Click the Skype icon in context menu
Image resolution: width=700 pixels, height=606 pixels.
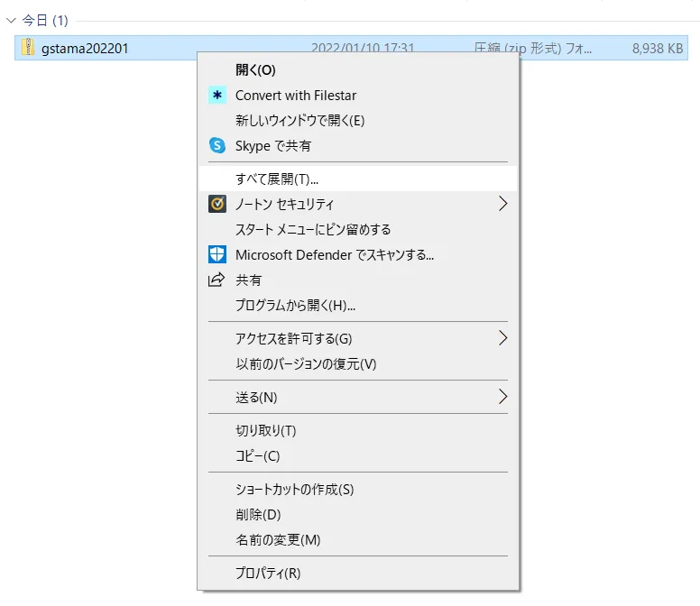click(217, 145)
